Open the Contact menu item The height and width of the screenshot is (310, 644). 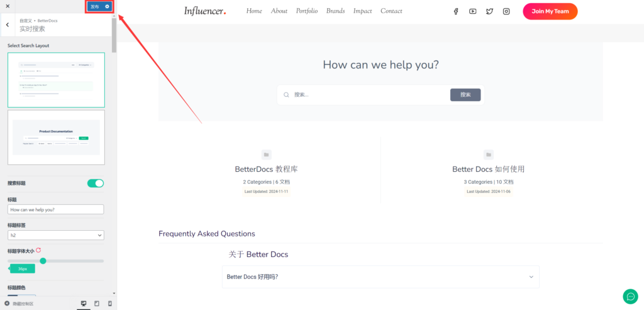pos(391,11)
